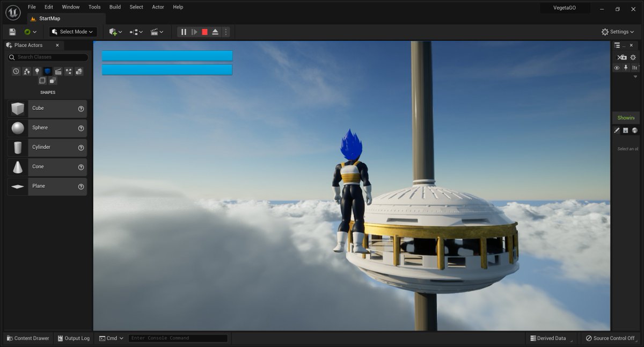This screenshot has height=347, width=644.
Task: Focus the Search Classes field
Action: coord(48,57)
